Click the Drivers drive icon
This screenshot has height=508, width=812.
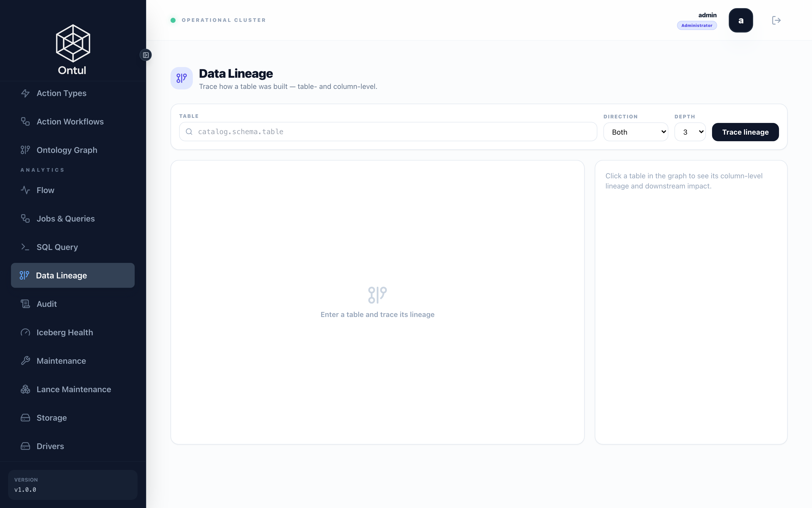(25, 446)
